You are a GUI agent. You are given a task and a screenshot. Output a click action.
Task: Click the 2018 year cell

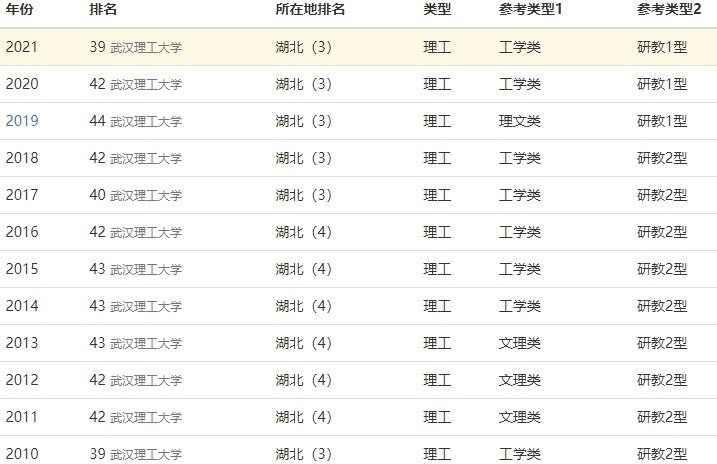[x=22, y=158]
